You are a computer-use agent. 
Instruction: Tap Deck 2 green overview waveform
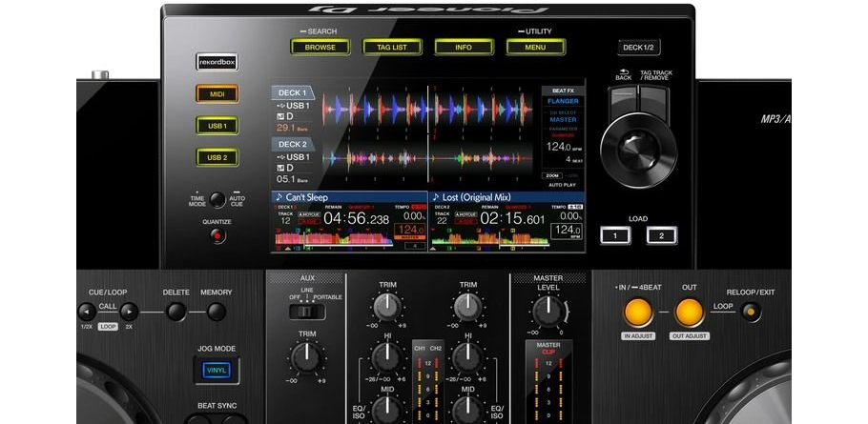click(490, 238)
